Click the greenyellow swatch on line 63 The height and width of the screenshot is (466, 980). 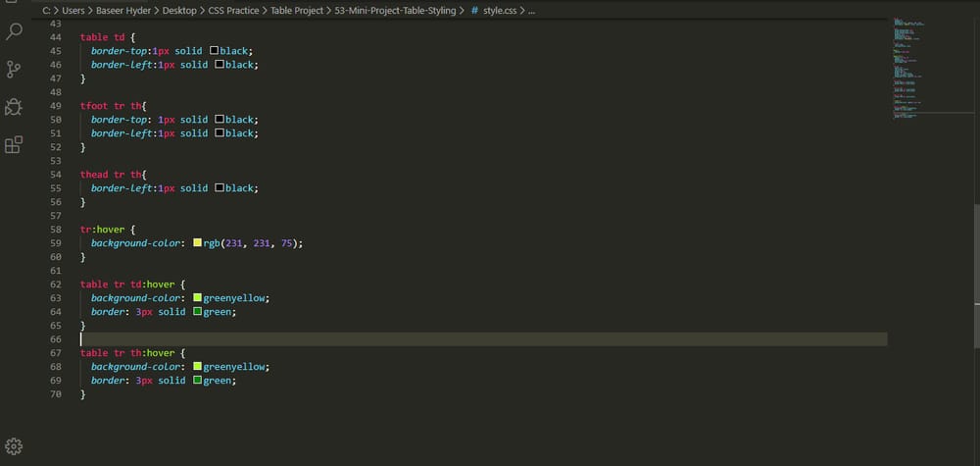click(x=198, y=297)
